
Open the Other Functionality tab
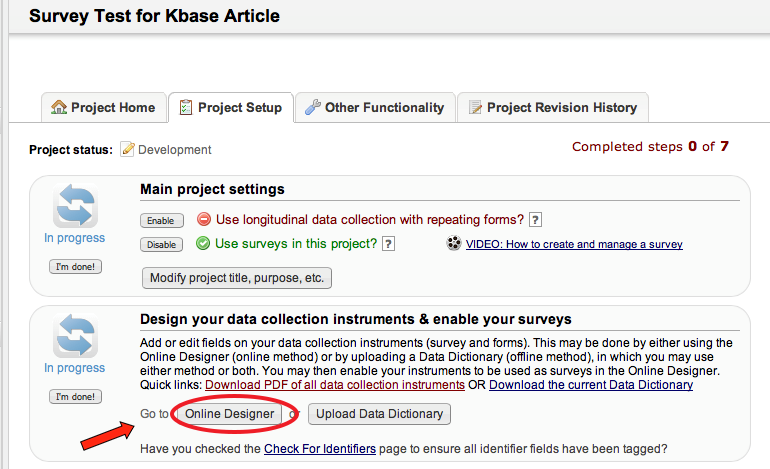[x=375, y=108]
